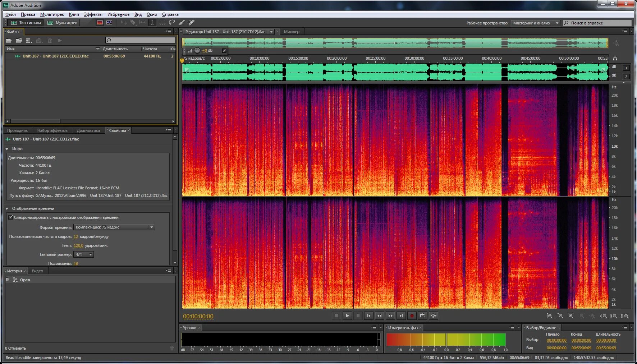This screenshot has width=637, height=364.
Task: Zoom to selection
Action: (x=625, y=316)
